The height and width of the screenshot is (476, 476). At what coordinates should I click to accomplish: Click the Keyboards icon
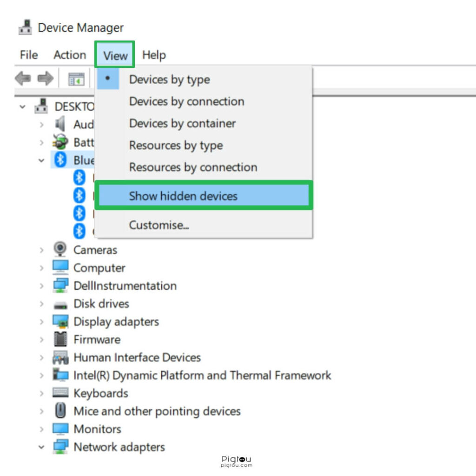pos(60,392)
